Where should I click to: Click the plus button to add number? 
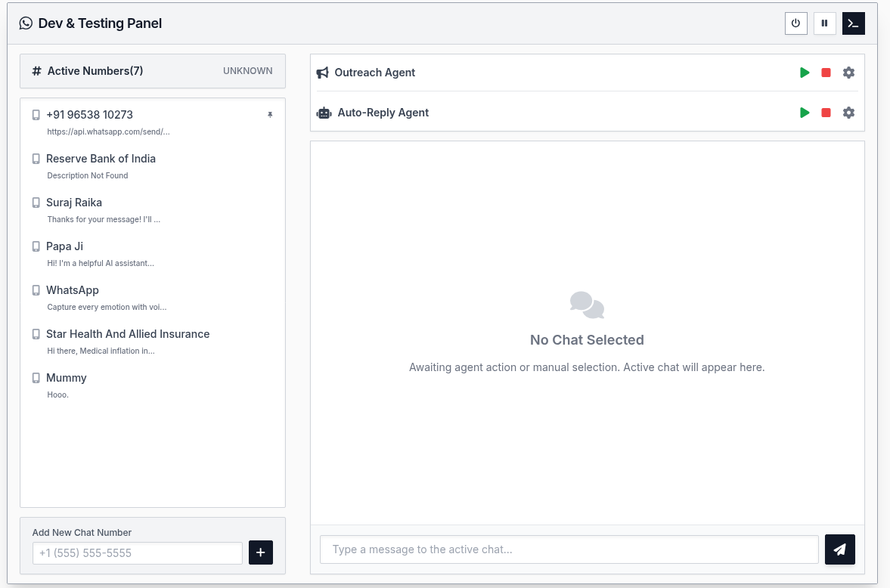click(261, 552)
